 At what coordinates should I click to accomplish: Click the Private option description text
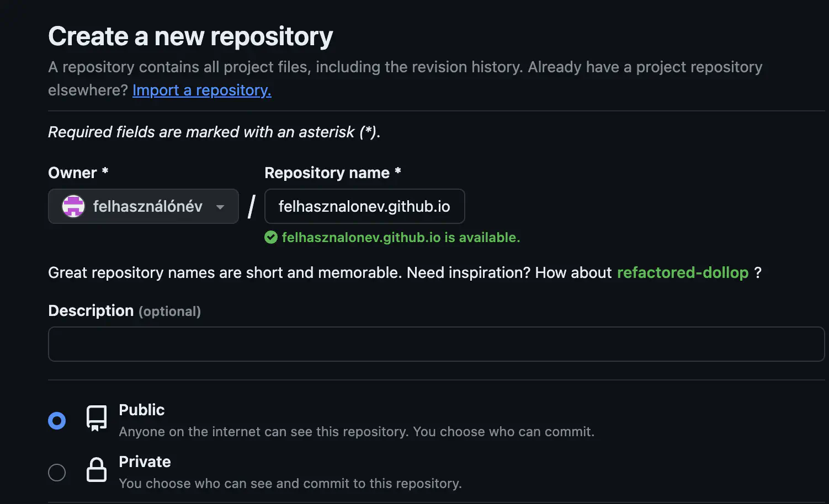coord(290,483)
